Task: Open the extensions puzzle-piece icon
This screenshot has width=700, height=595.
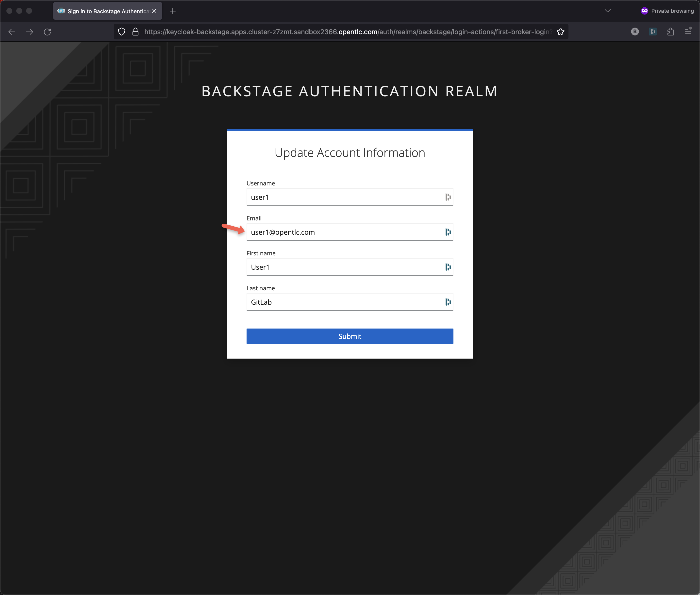Action: pyautogui.click(x=670, y=32)
